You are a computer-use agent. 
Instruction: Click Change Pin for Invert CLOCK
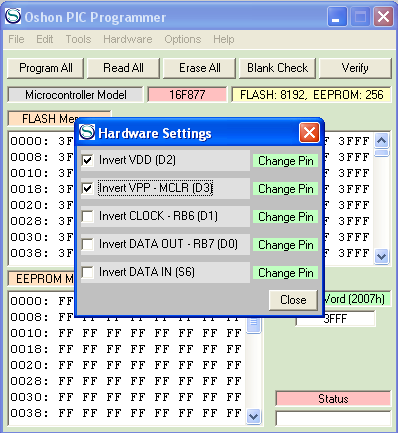pos(285,217)
